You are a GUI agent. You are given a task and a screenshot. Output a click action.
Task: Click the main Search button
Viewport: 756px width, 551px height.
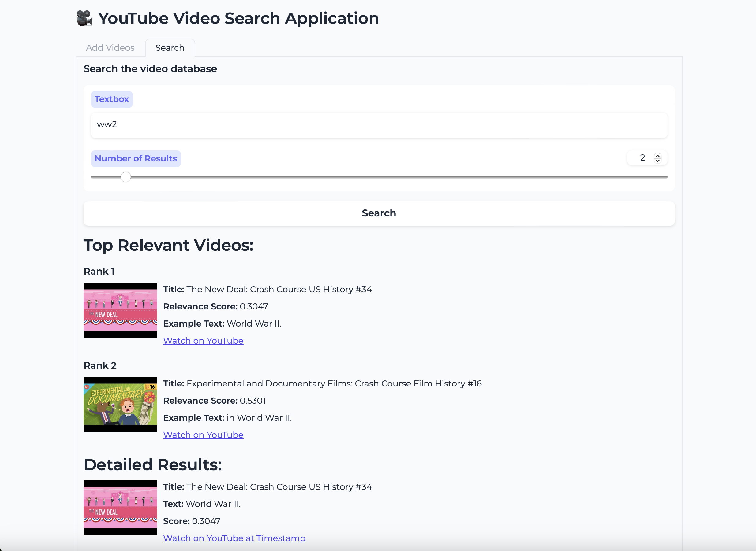pos(379,213)
